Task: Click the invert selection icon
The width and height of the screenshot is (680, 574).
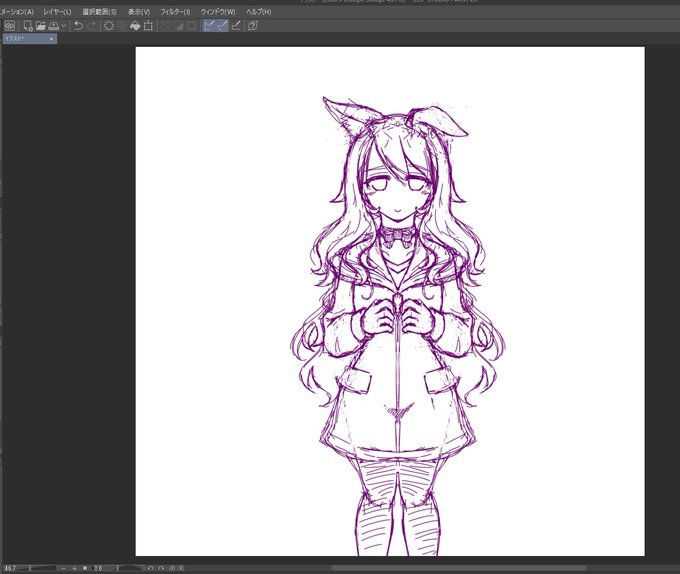Action: click(179, 26)
